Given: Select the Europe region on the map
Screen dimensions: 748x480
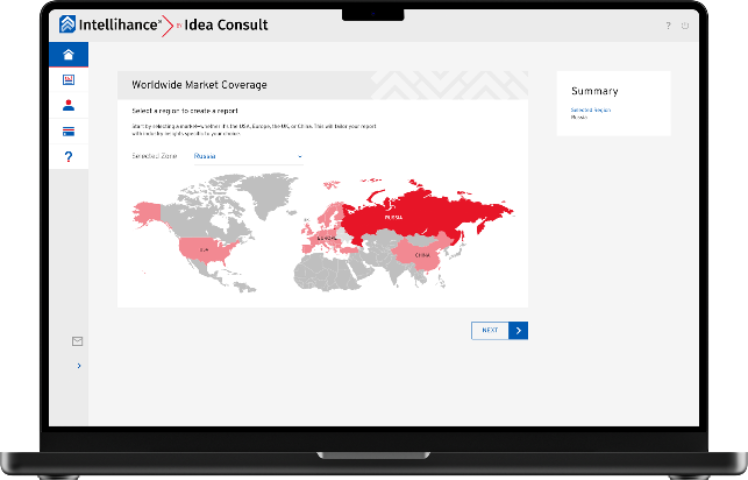Looking at the screenshot, I should 325,238.
